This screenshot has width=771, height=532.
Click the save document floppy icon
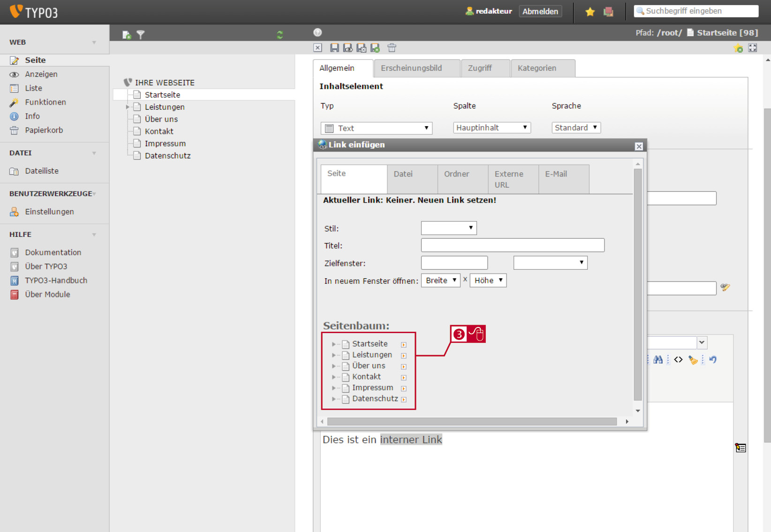pyautogui.click(x=334, y=48)
